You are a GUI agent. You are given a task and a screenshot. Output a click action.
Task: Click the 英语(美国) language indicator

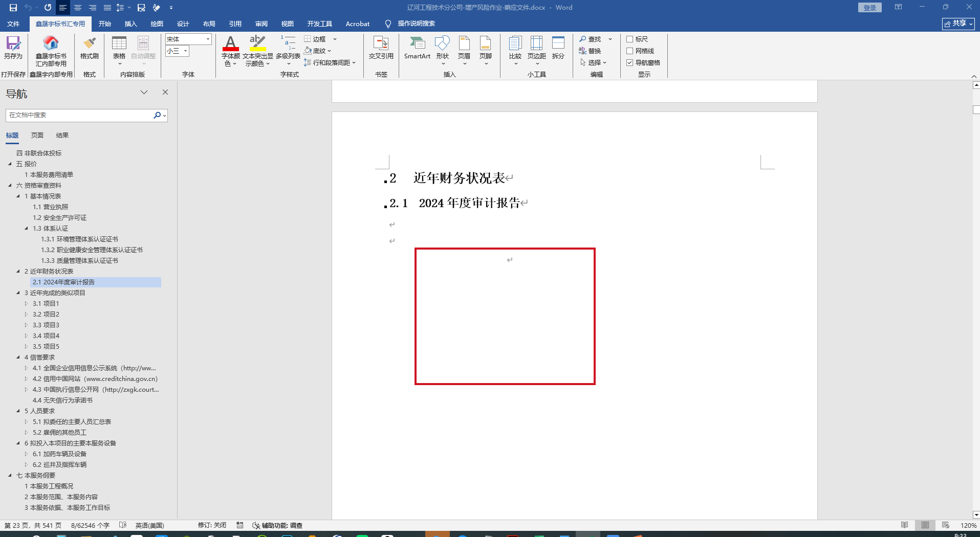tap(149, 525)
